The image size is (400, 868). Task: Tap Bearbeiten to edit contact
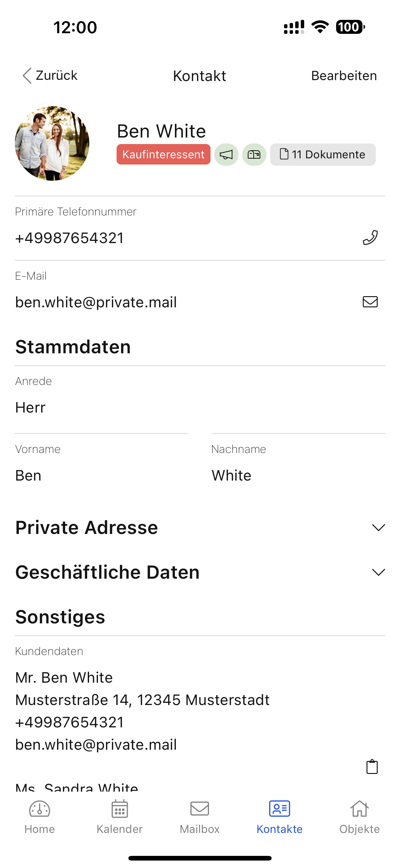point(344,76)
